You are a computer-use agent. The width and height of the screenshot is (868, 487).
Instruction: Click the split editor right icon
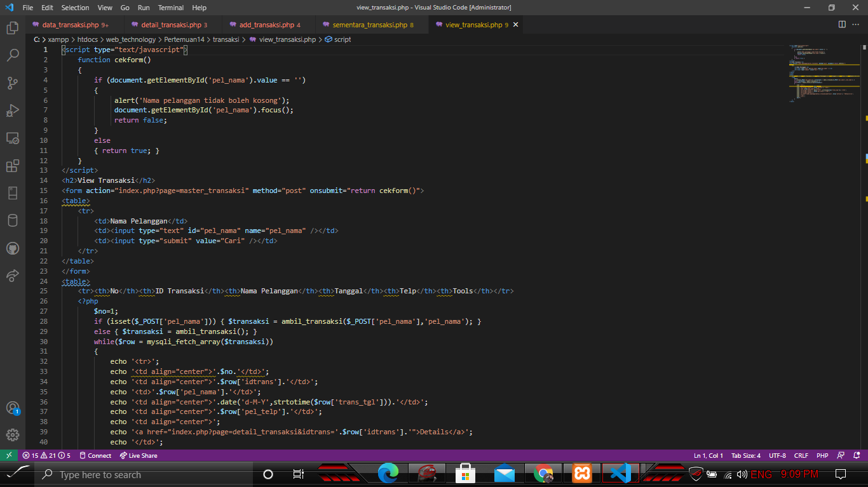(x=842, y=25)
